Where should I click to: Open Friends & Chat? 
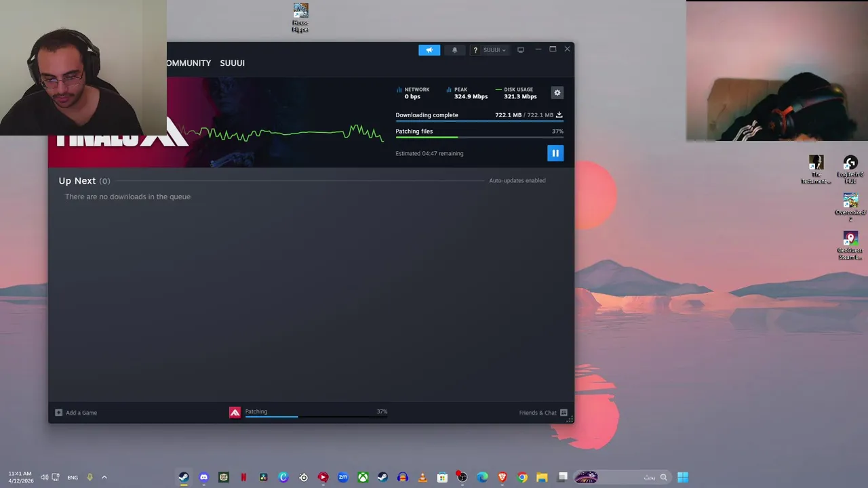click(x=543, y=413)
